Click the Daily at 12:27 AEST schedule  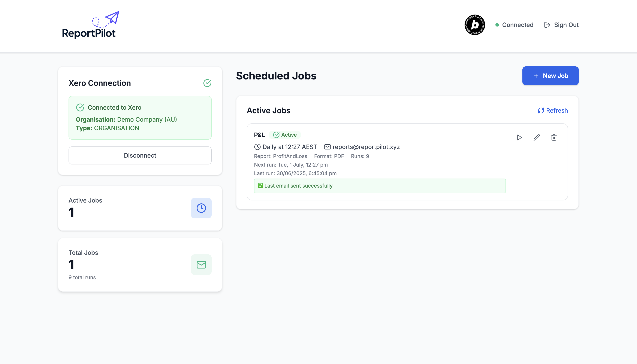pos(290,147)
